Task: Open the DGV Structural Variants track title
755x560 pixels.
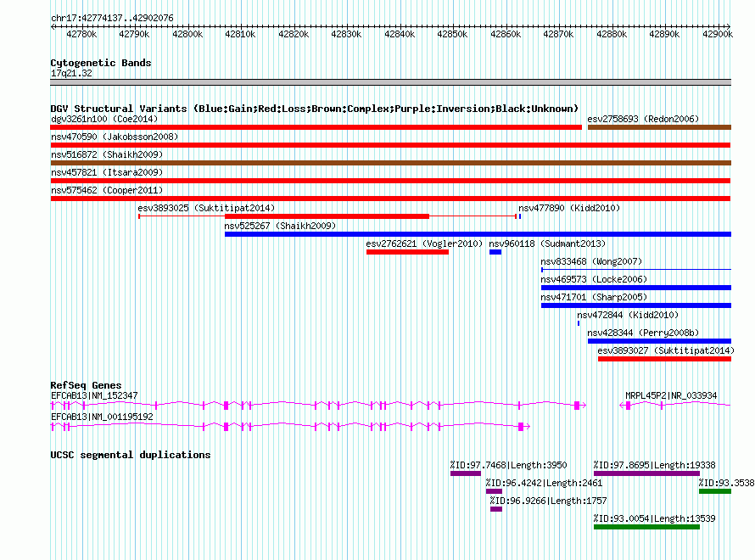Action: tap(314, 109)
